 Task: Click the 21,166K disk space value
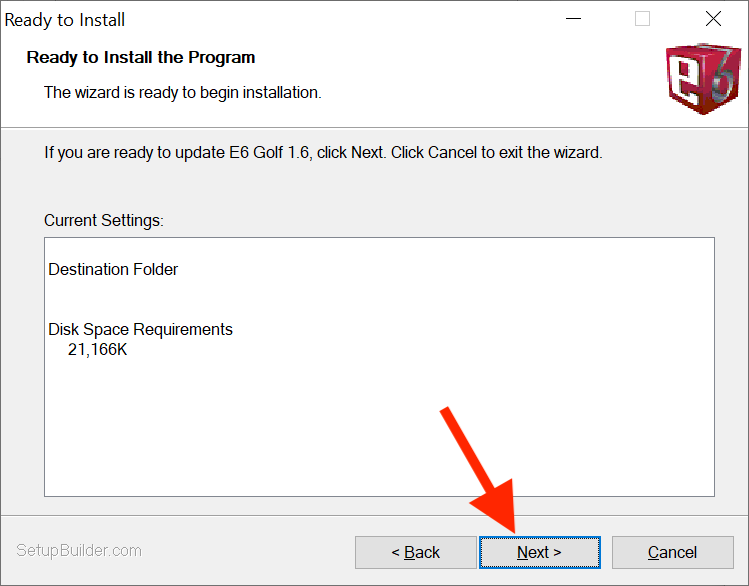tap(97, 350)
